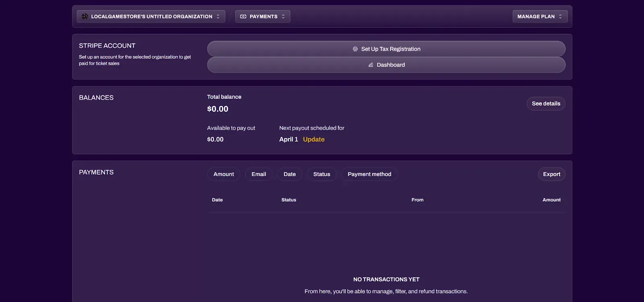Filter payments by Amount
644x302 pixels.
tap(223, 174)
